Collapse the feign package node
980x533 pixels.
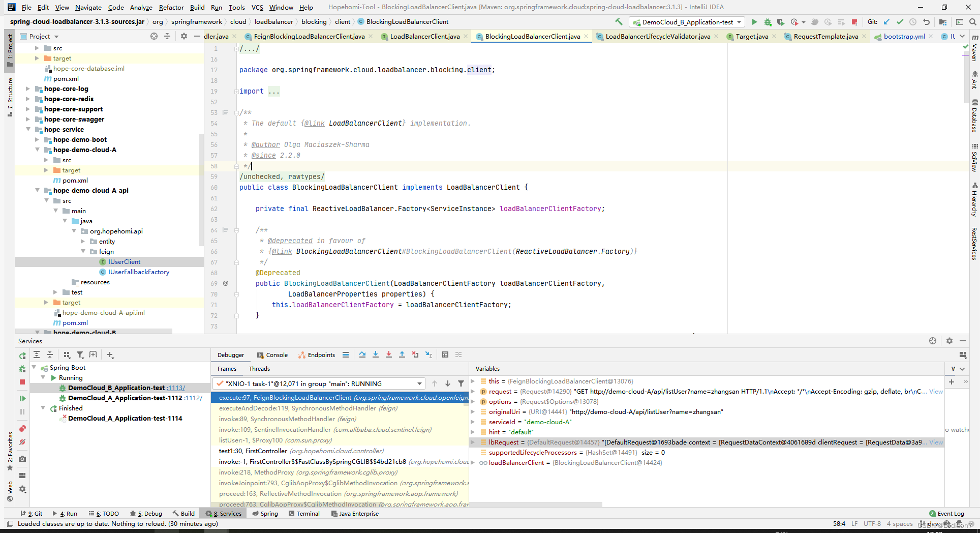click(x=83, y=251)
